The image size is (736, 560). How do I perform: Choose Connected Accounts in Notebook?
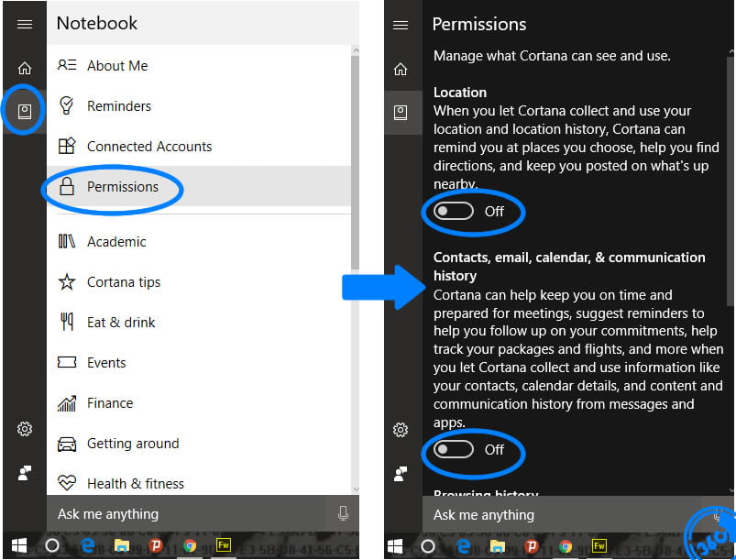[148, 147]
